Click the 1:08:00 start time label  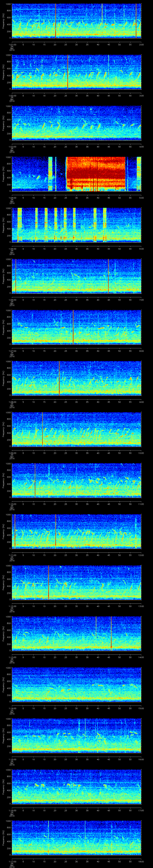coord(12,402)
